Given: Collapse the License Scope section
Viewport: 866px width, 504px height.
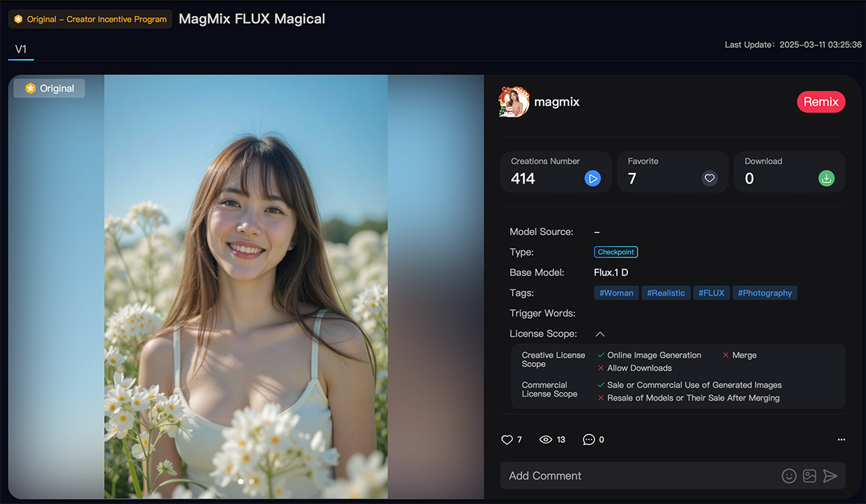Looking at the screenshot, I should pyautogui.click(x=600, y=334).
